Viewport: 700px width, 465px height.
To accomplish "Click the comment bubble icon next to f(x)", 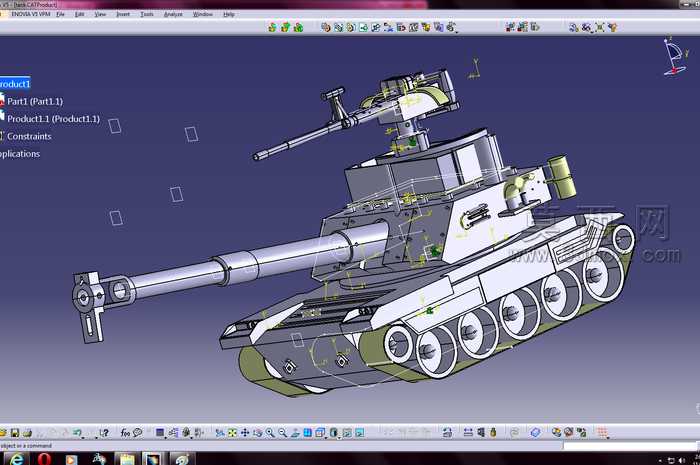I will tap(138, 432).
